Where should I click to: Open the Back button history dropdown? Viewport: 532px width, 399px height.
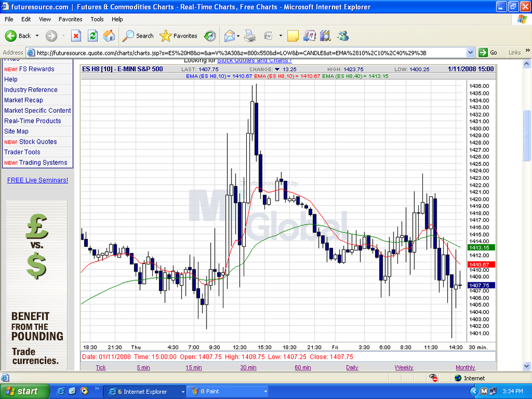(x=37, y=36)
